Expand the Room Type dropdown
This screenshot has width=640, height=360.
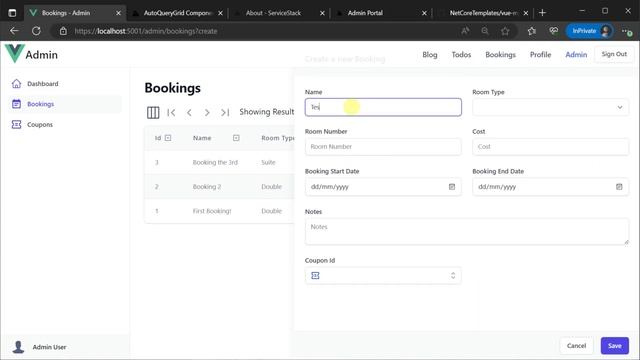pos(550,107)
